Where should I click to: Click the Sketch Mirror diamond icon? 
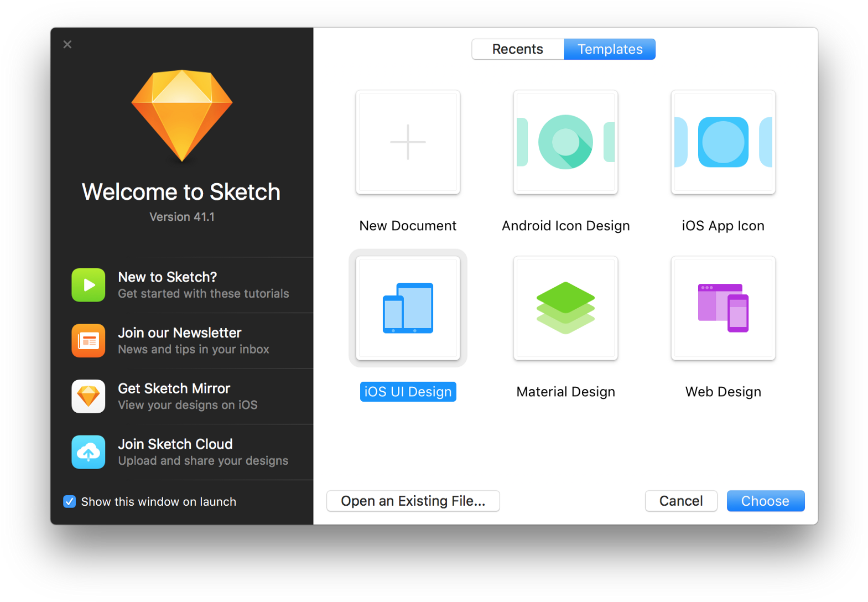89,396
